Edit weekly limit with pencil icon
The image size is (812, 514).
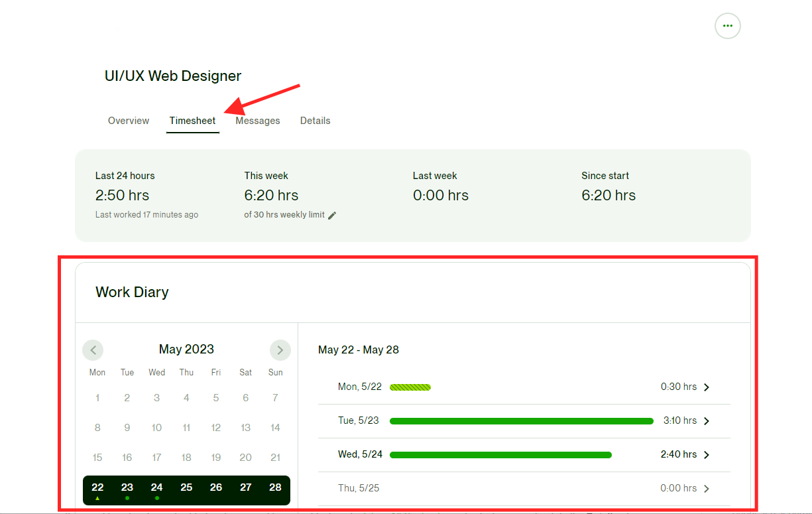332,216
